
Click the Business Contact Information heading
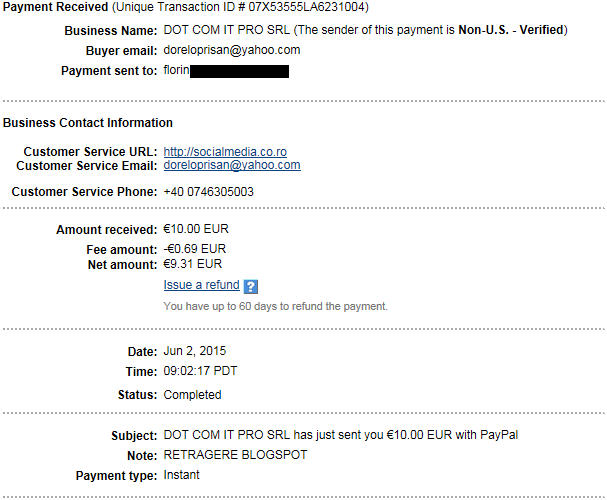[x=88, y=123]
